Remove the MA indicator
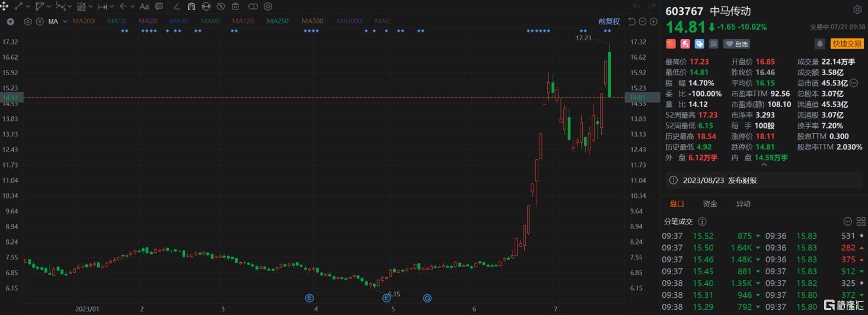 click(x=40, y=21)
